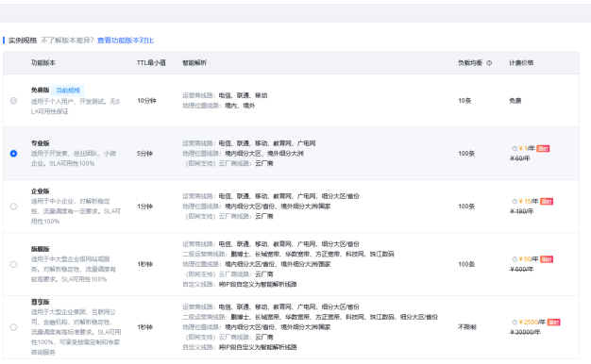Click the struck-through ¥600/年 price

522,269
